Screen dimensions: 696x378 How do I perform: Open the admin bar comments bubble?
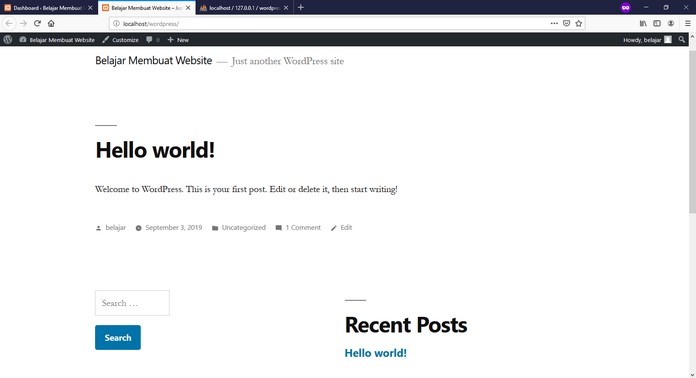(x=152, y=39)
